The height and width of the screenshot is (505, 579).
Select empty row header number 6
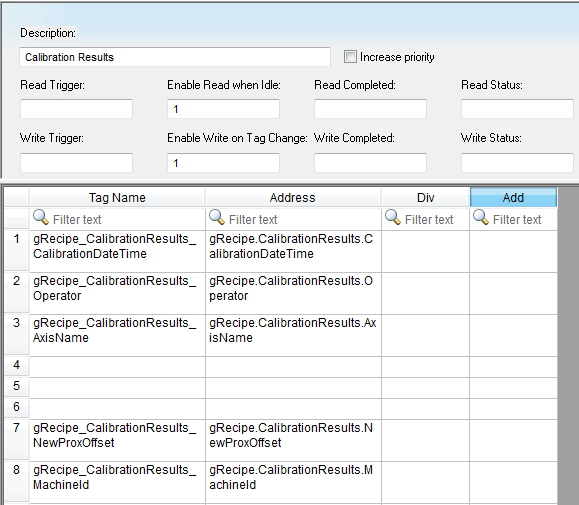(17, 409)
